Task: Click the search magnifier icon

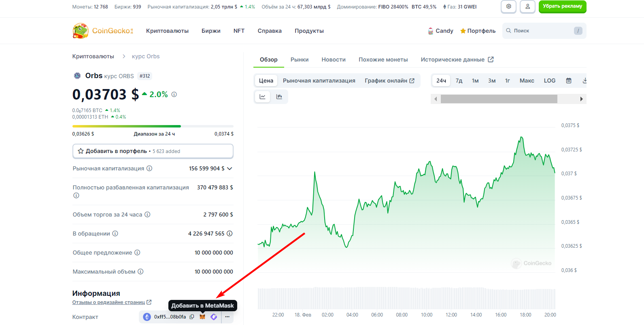Action: (508, 31)
